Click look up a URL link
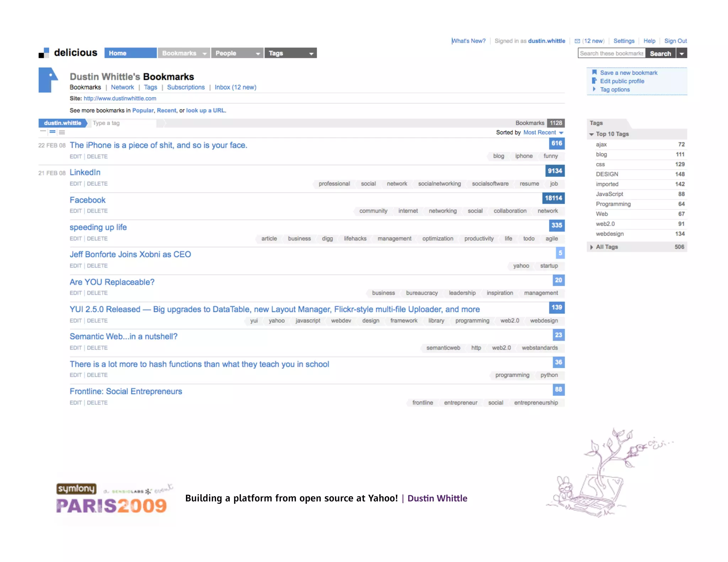 pos(205,110)
